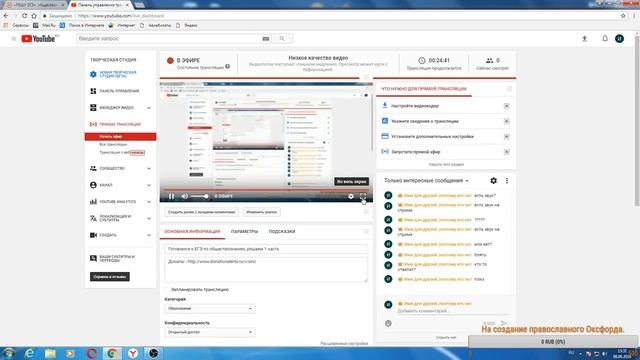Click the card icon beside 'Установите дополнительные настройки'

coord(384,136)
